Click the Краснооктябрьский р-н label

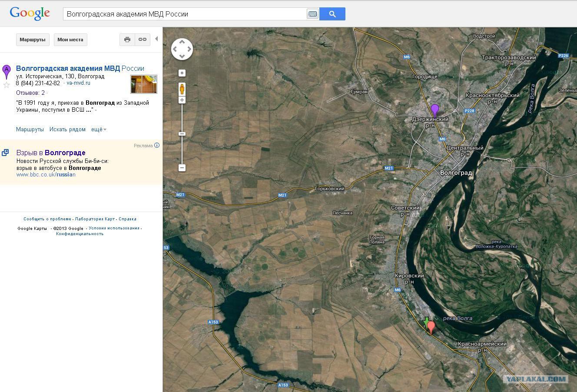point(492,98)
